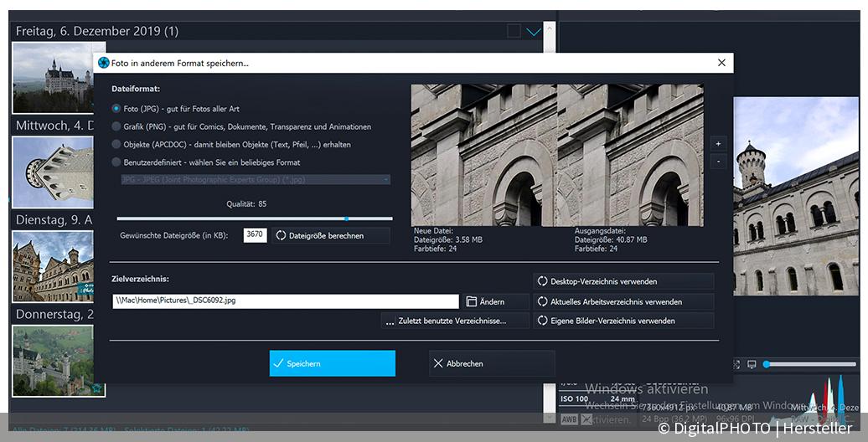Click the dialog's blue aperture app icon
Viewport: 868px width, 442px height.
click(x=104, y=63)
